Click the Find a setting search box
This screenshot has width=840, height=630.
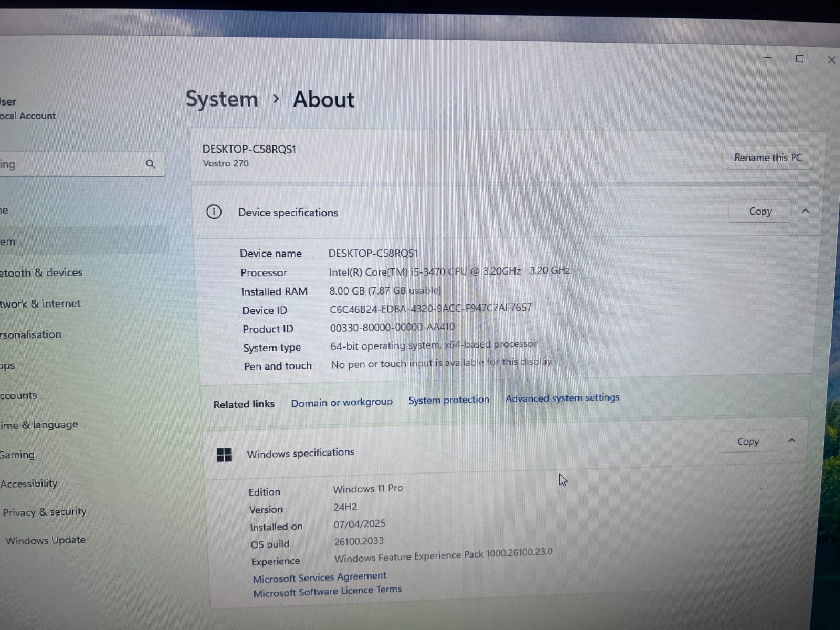[x=82, y=164]
